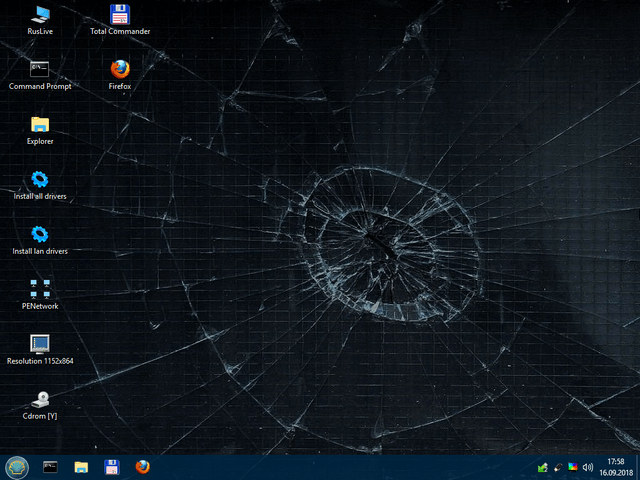Click the Resolution 1152x864 shortcut
The width and height of the screenshot is (640, 480).
pyautogui.click(x=40, y=345)
